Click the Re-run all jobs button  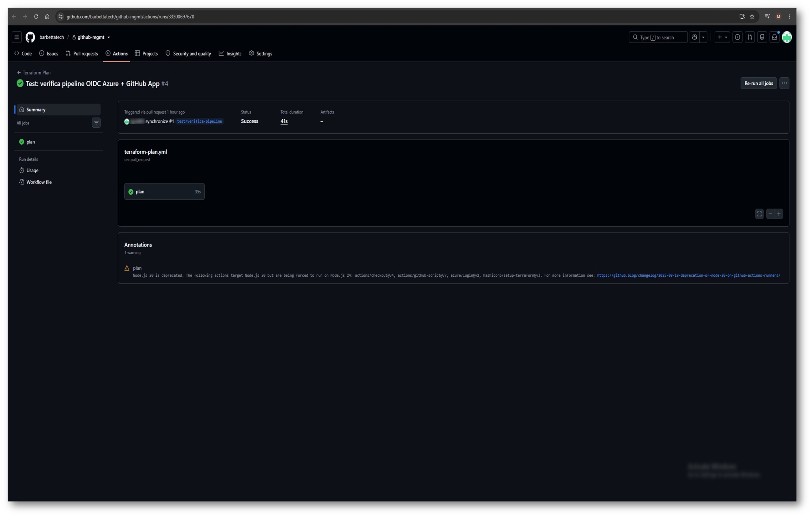tap(758, 83)
